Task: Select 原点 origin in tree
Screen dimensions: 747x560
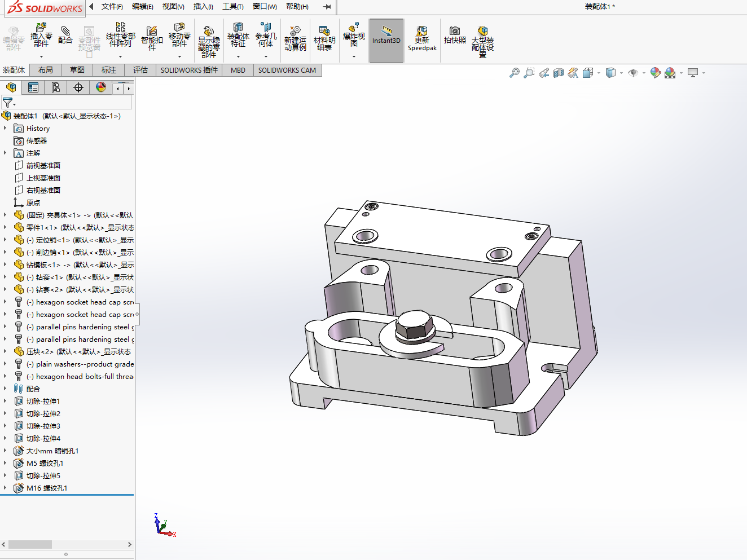Action: (33, 202)
